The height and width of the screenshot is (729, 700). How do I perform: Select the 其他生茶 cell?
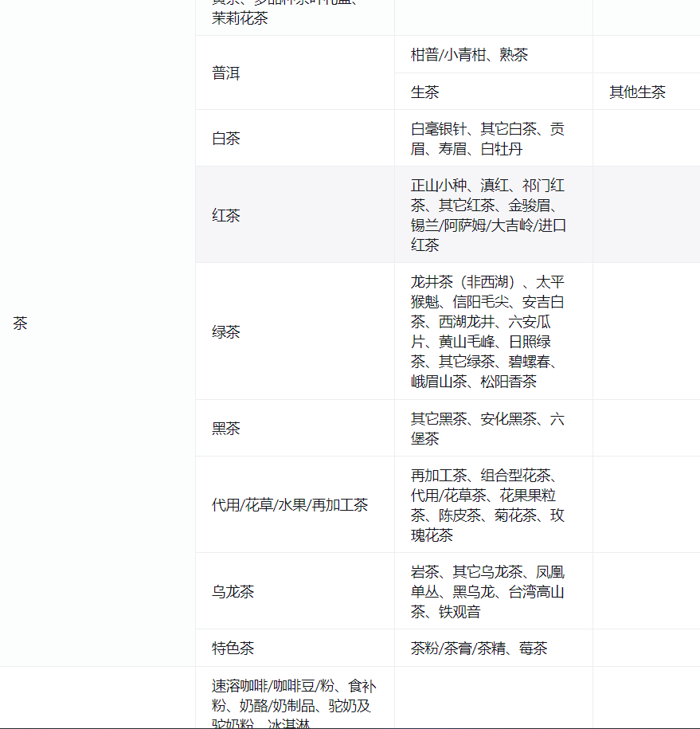[x=637, y=92]
